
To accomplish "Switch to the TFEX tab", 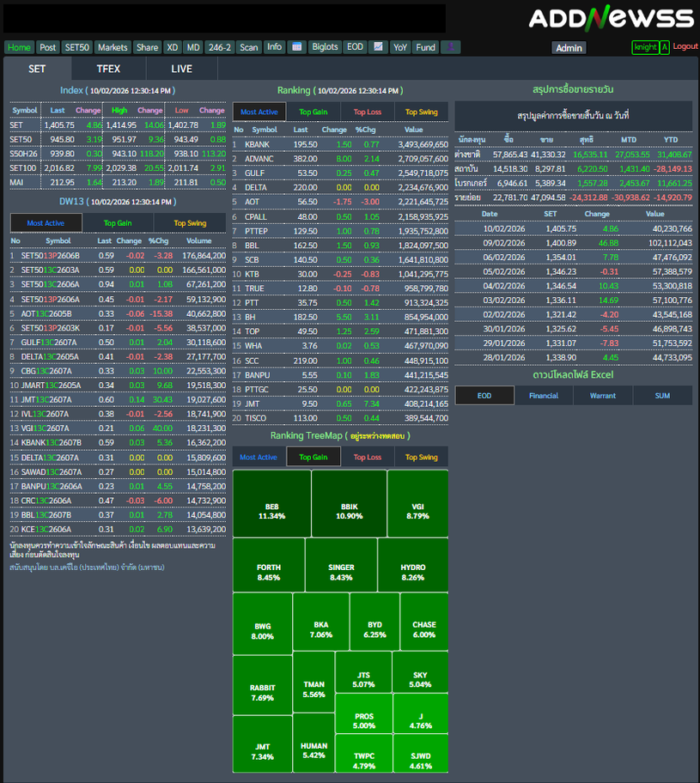I will click(108, 69).
